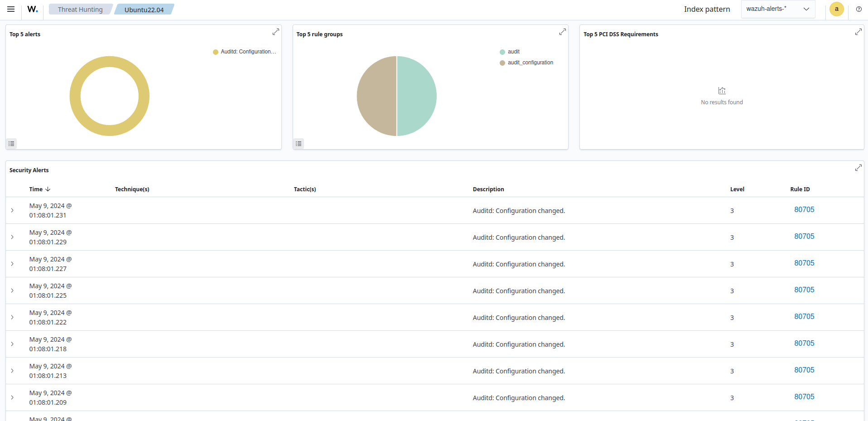
Task: Expand the first alert row details
Action: [12, 210]
